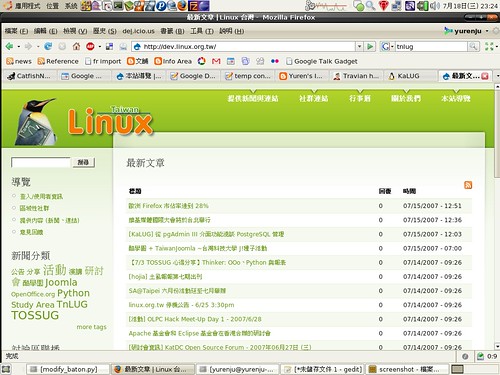This screenshot has height=375, width=500.
Task: Click the Forward navigation arrow
Action: (x=28, y=46)
